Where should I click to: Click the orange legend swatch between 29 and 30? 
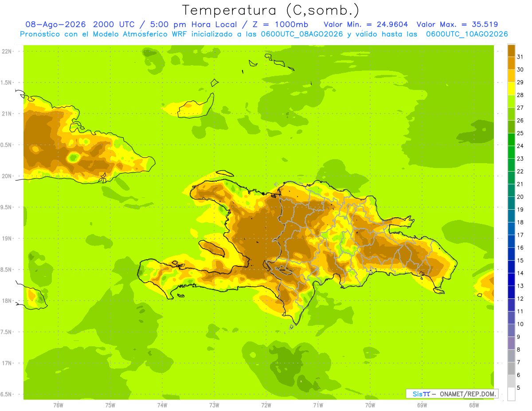[511, 76]
